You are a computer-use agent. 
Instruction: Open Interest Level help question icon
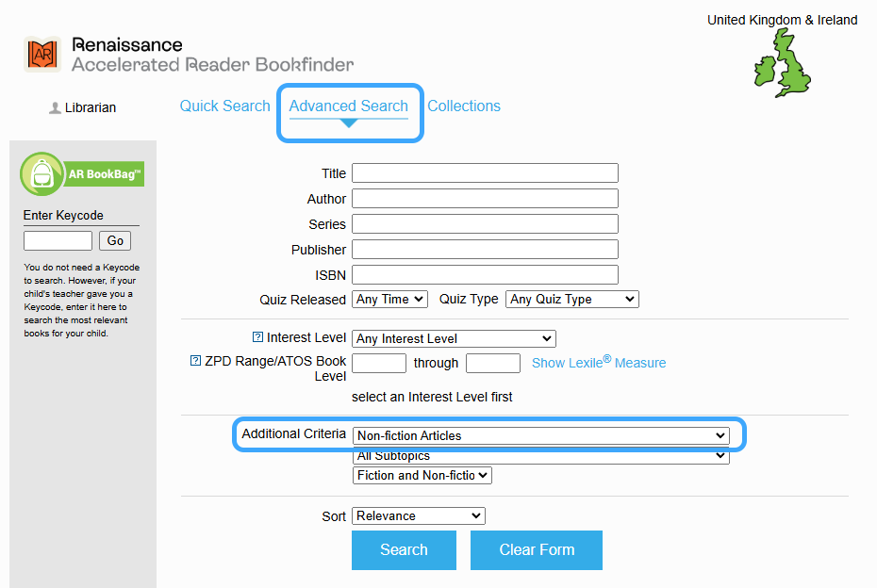tap(257, 337)
